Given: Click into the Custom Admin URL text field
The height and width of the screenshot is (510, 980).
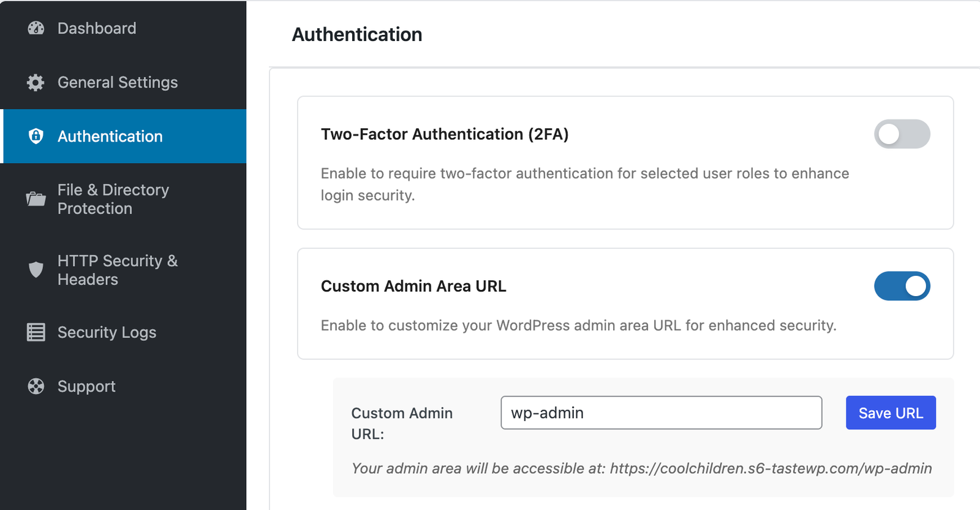Looking at the screenshot, I should 661,413.
